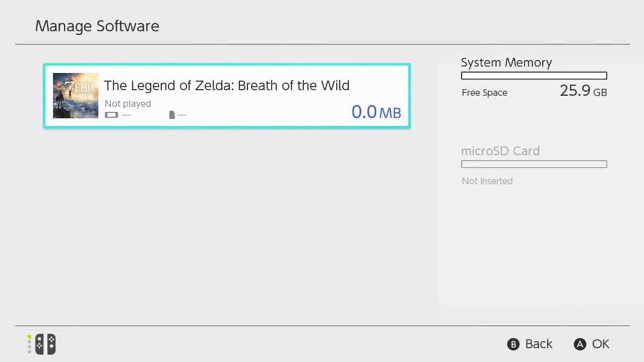Image resolution: width=644 pixels, height=362 pixels.
Task: Click the Free Space label
Action: click(x=484, y=93)
